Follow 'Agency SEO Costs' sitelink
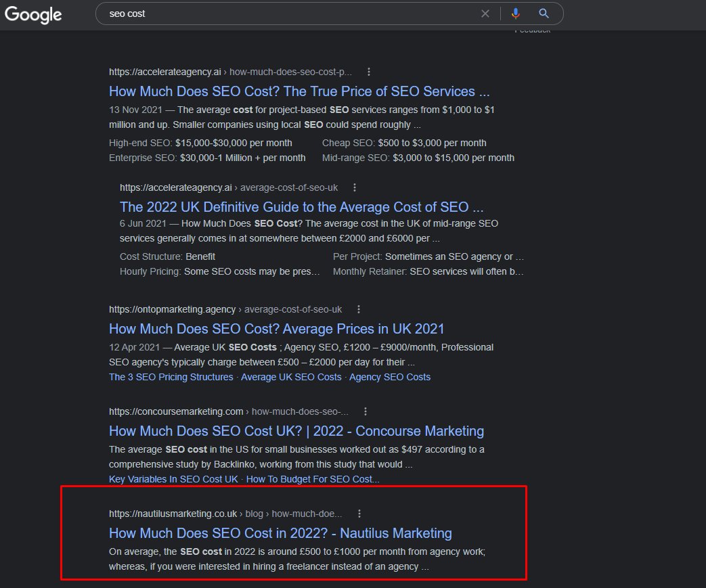Screen dimensions: 706x588 (390, 378)
